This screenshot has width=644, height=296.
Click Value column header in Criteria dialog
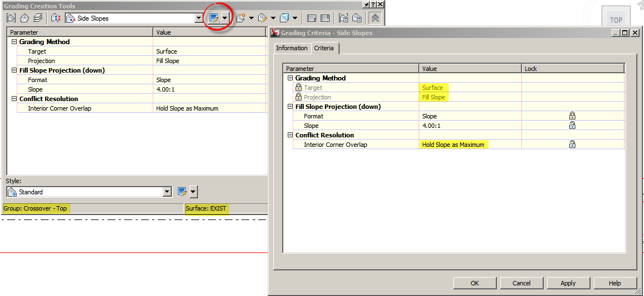(x=470, y=69)
